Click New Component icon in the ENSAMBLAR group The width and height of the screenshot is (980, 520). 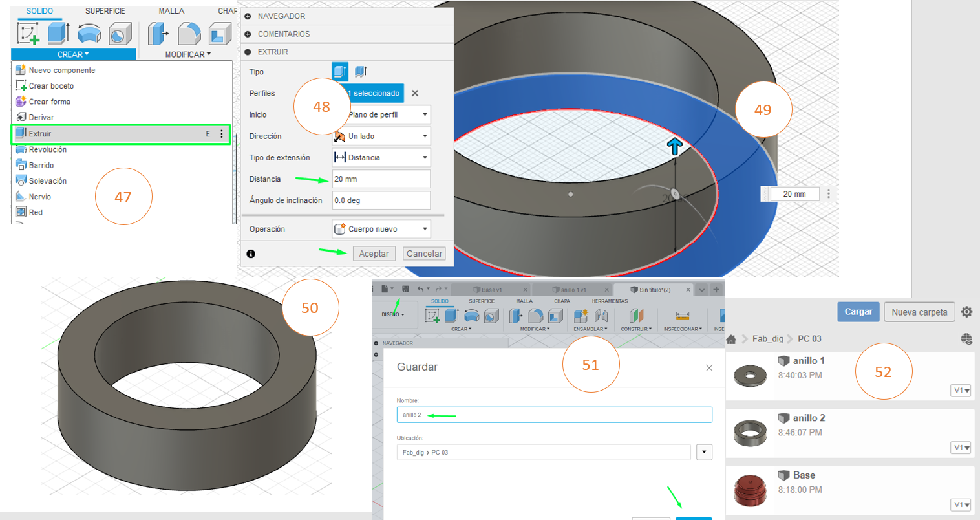581,315
